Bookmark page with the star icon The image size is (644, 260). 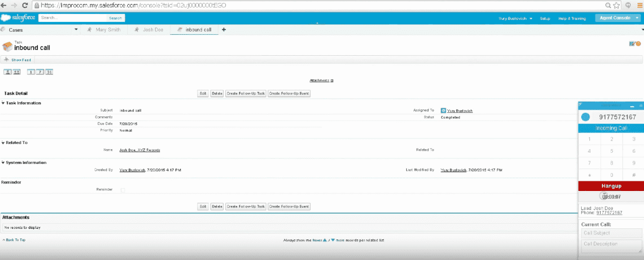tap(616, 5)
